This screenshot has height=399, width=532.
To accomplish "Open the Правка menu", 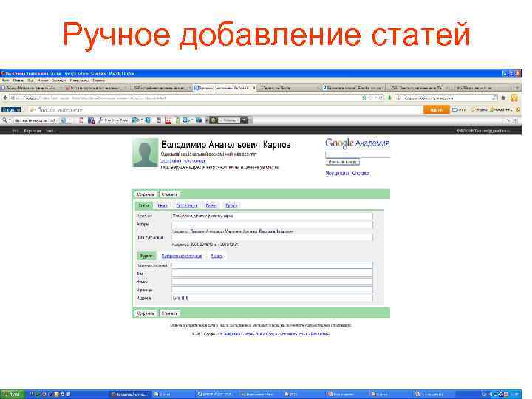I will point(18,81).
